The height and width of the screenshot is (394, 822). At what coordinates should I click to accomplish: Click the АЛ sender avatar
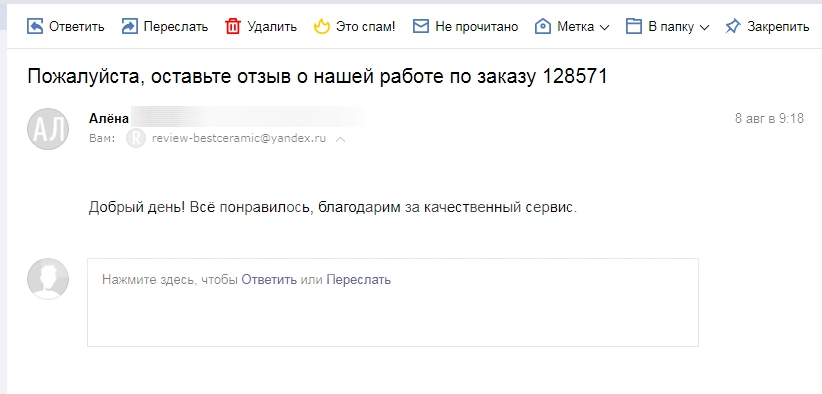pos(48,129)
